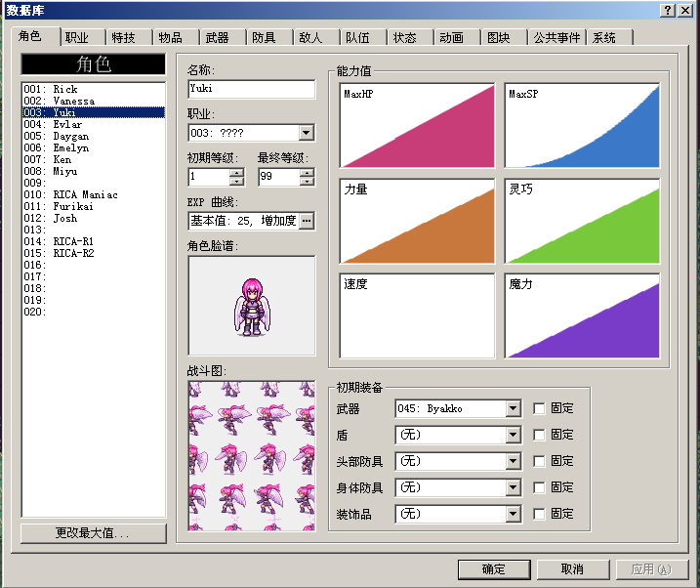Expand the 身体防具 body armor dropdown
This screenshot has height=588, width=700.
513,487
